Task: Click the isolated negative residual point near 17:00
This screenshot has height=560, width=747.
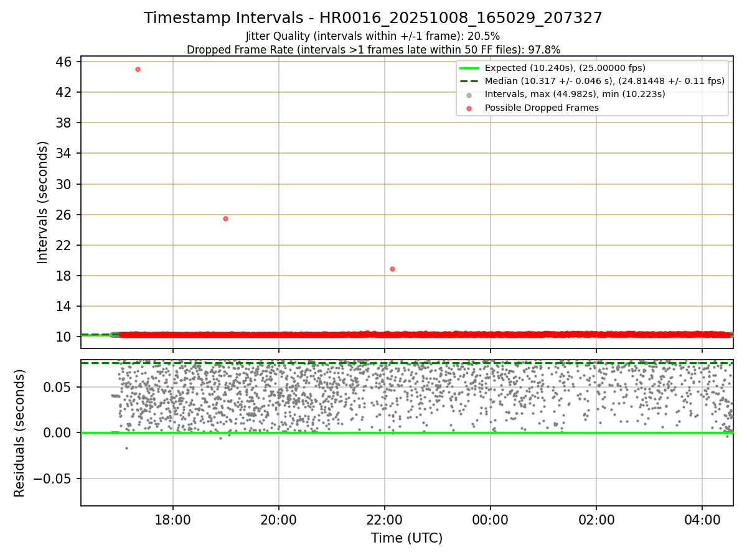Action: [x=126, y=448]
